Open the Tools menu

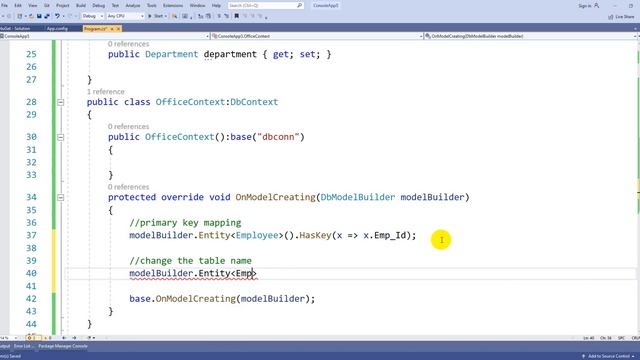pyautogui.click(x=151, y=6)
